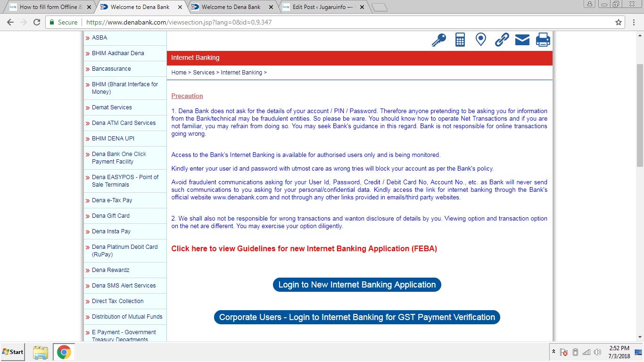Open BHIM (Bharat Interface for Money)

[x=125, y=88]
